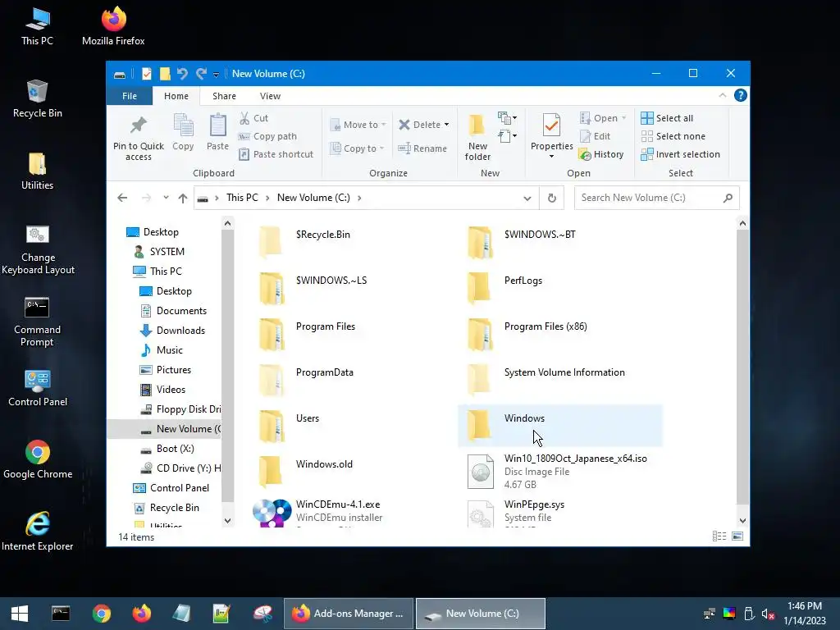Open Change Keyboard Layout desktop icon

click(38, 249)
